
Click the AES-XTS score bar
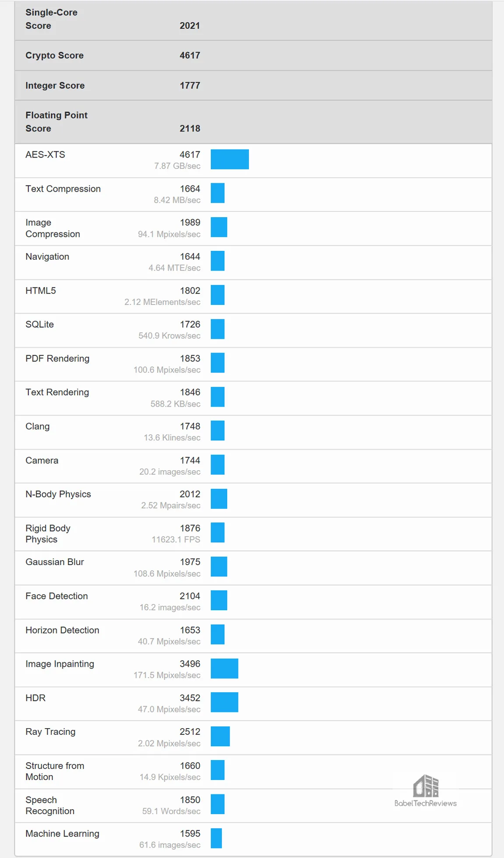[230, 159]
